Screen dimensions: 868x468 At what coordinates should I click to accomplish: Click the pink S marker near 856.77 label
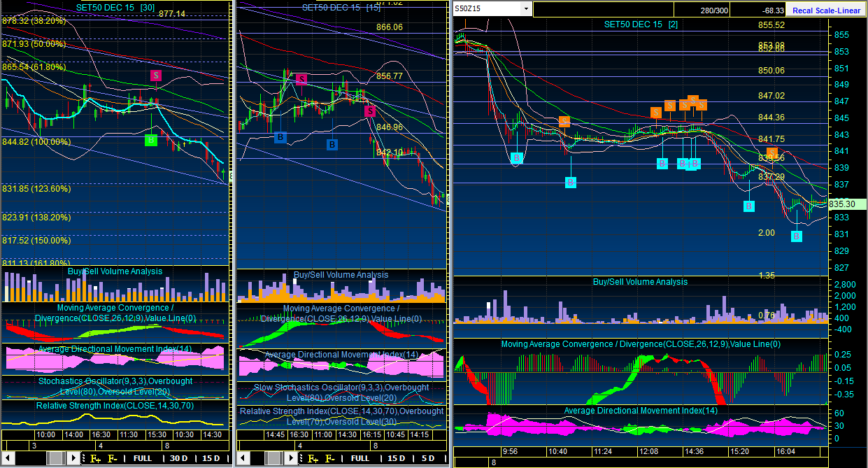pos(301,79)
